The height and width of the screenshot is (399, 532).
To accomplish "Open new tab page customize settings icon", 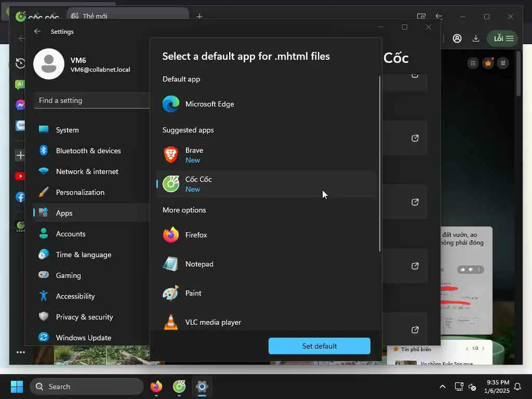I will coord(503,63).
